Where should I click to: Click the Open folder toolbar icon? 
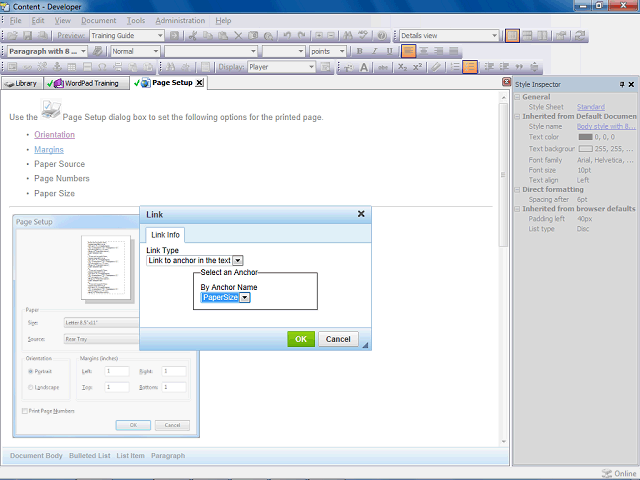12,36
